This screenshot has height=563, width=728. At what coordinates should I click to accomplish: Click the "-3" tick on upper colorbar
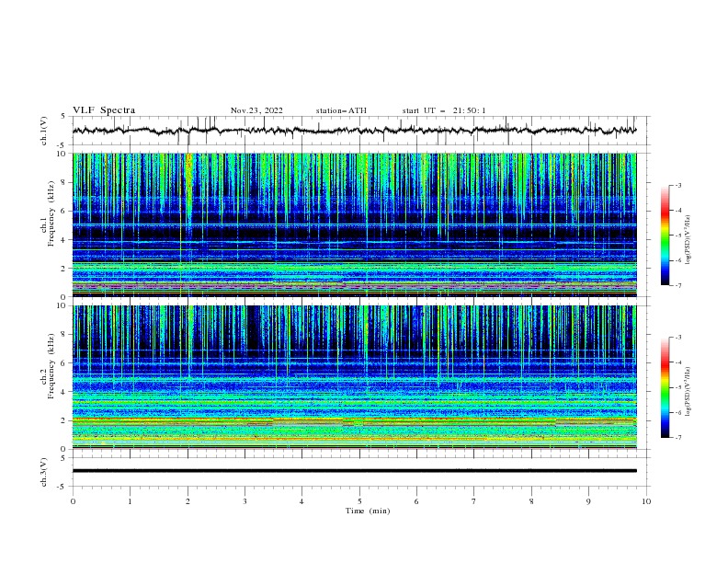pyautogui.click(x=677, y=185)
